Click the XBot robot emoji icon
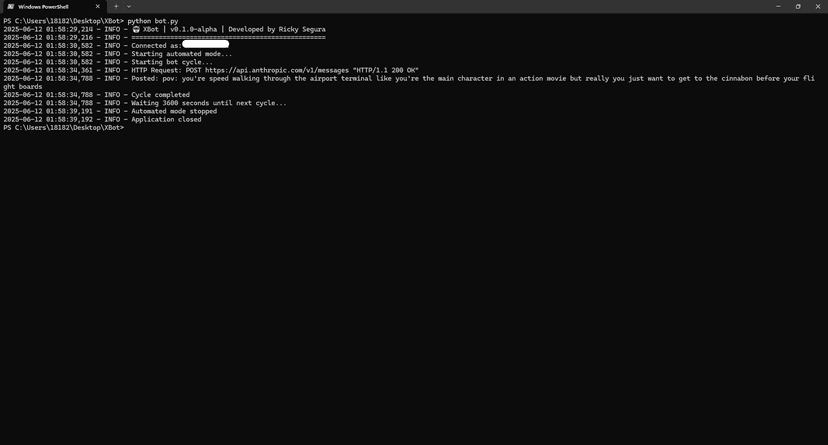 pyautogui.click(x=136, y=30)
